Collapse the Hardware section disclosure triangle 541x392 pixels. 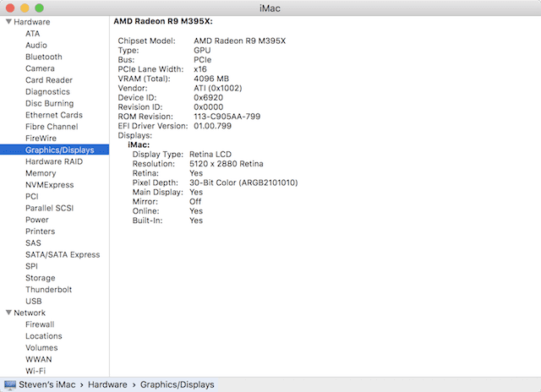[8, 22]
